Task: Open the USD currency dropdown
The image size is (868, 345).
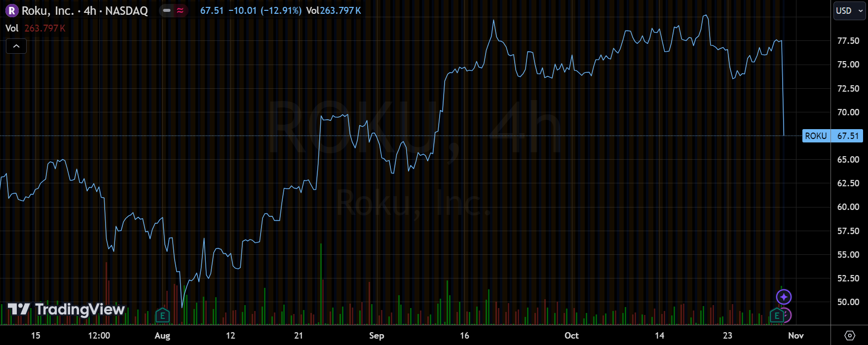Action: click(x=849, y=11)
